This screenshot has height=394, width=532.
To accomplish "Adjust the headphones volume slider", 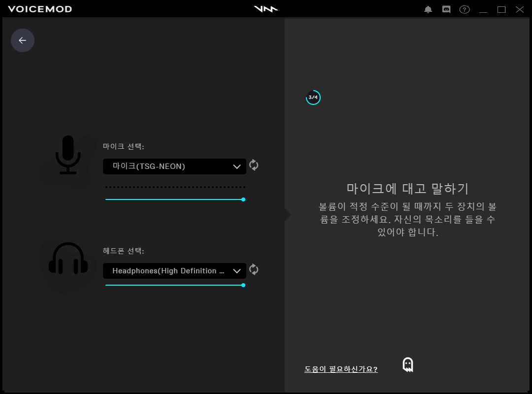I will click(175, 285).
